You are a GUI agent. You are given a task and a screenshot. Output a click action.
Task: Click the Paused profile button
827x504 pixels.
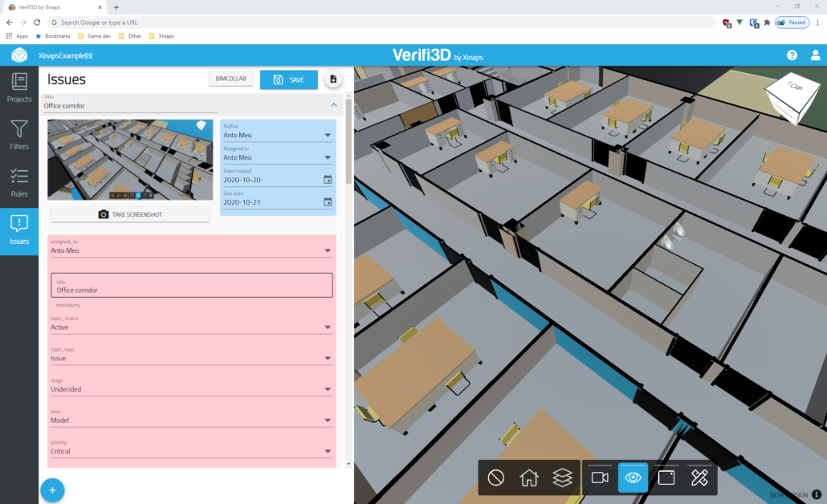pyautogui.click(x=792, y=22)
